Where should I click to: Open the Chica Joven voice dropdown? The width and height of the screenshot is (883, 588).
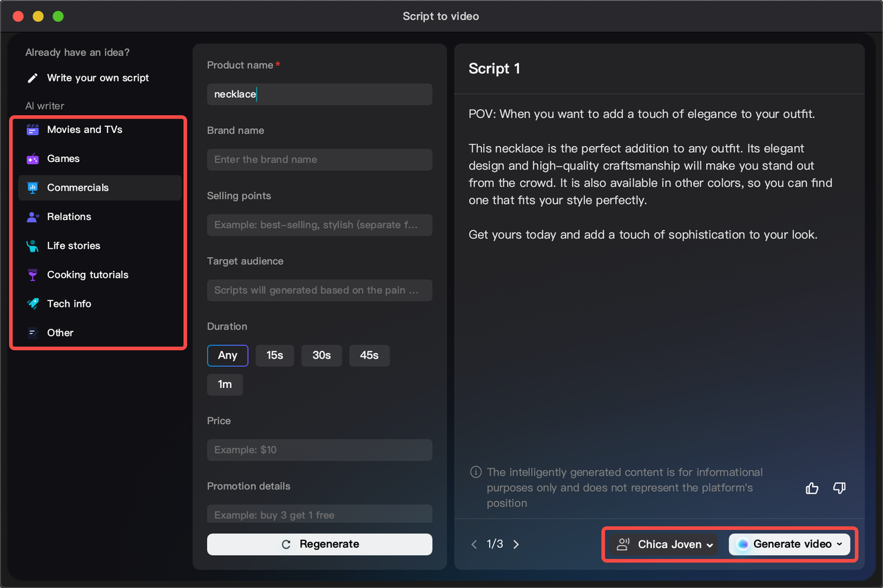662,544
